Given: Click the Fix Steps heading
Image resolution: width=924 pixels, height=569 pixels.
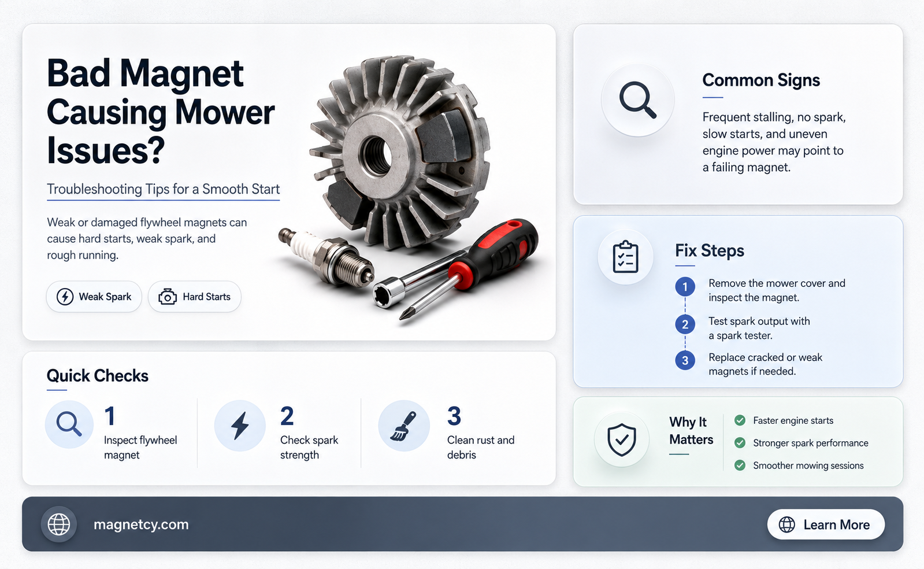Looking at the screenshot, I should (710, 250).
